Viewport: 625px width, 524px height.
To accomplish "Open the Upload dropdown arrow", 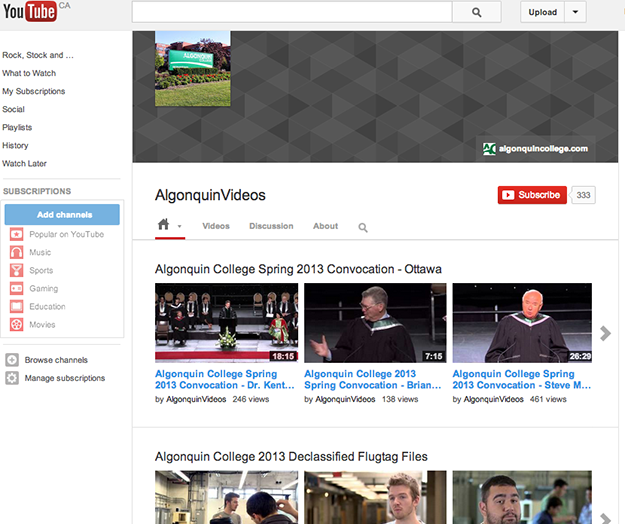I will (x=575, y=12).
